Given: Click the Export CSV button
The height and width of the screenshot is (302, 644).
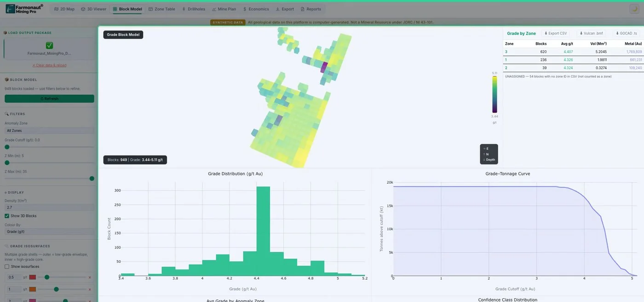Looking at the screenshot, I should (556, 33).
